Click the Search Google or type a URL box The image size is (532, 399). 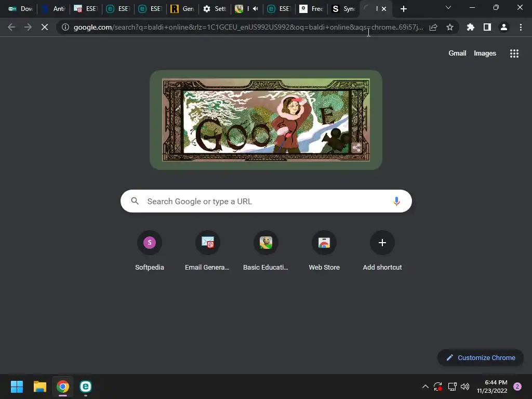tap(266, 201)
